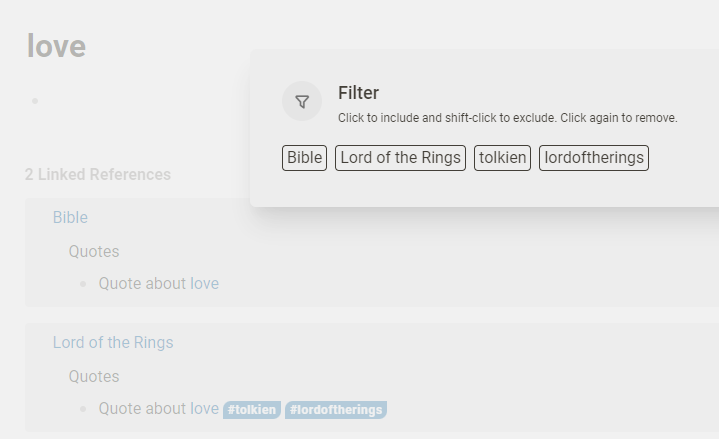
Task: Follow the love link beside the #tolkien tag
Action: pos(205,408)
